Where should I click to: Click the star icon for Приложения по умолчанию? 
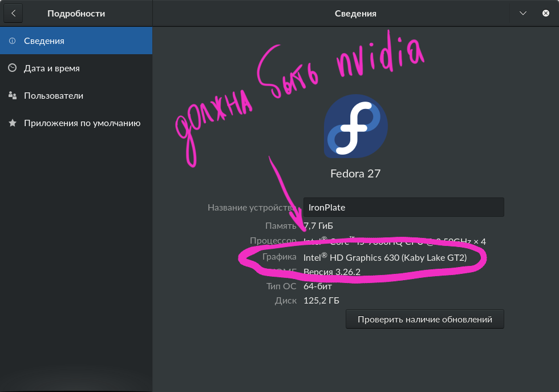coord(13,123)
